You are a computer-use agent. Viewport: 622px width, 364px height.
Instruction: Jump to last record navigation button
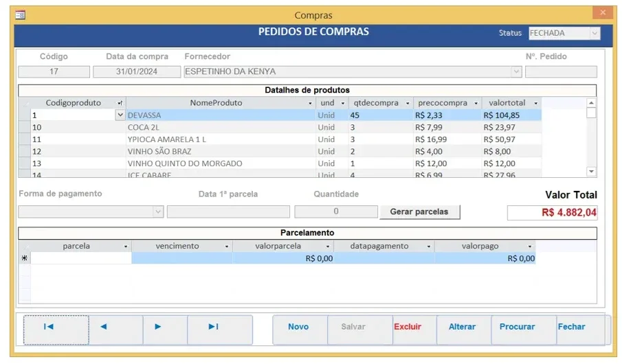click(x=220, y=330)
